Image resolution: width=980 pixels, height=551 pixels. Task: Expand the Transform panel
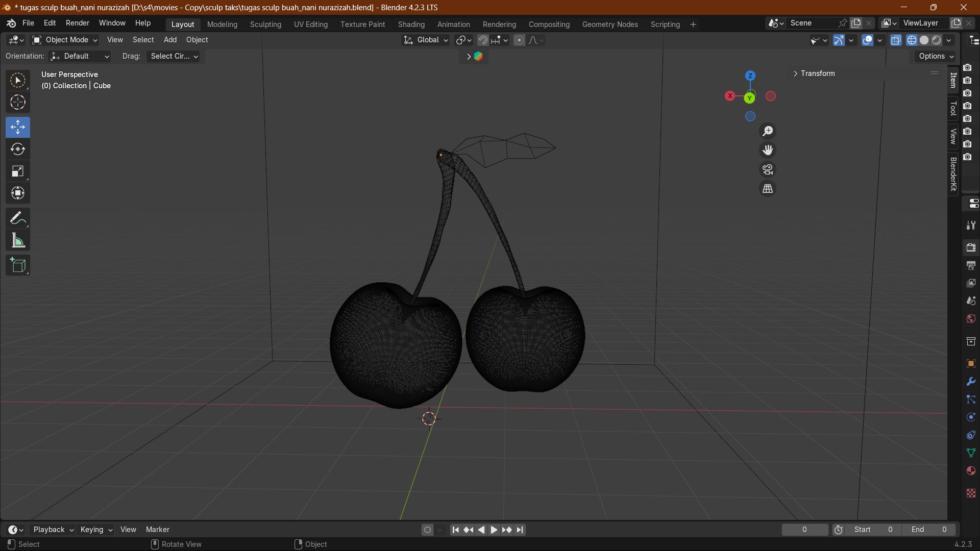tap(817, 73)
